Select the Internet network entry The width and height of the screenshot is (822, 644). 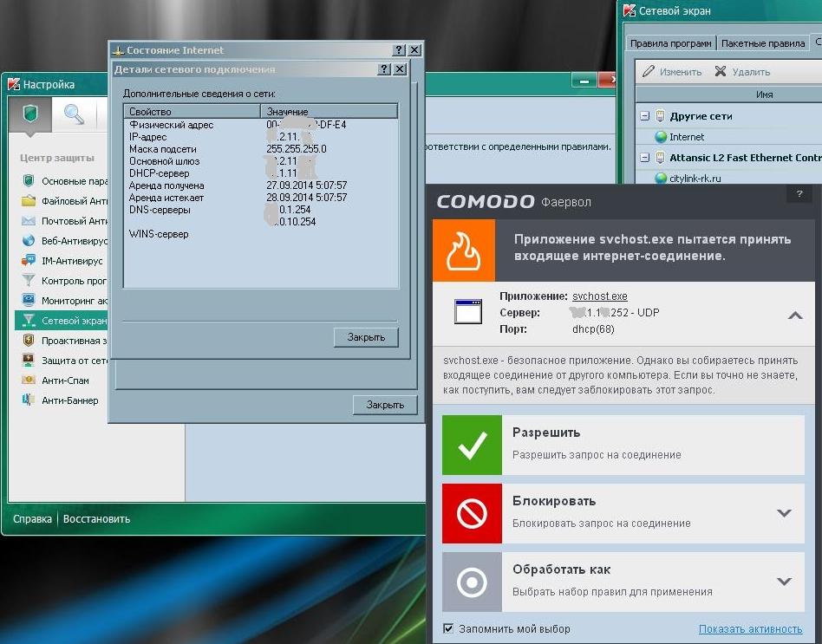tap(687, 137)
